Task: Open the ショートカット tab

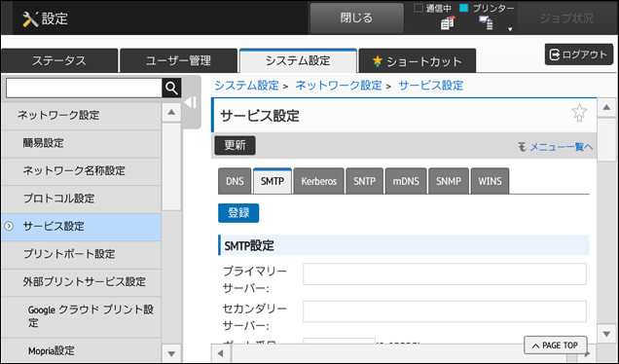Action: tap(418, 60)
